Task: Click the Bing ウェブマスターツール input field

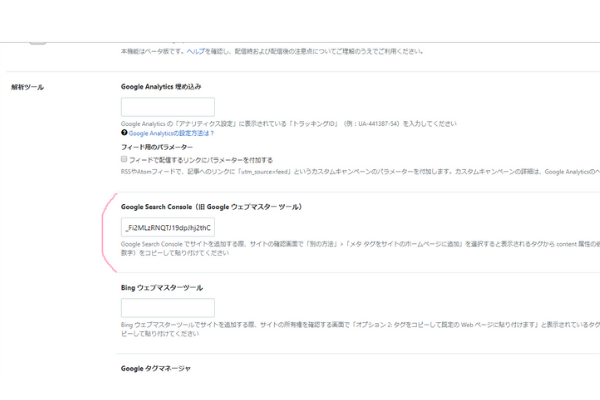Action: [168, 308]
